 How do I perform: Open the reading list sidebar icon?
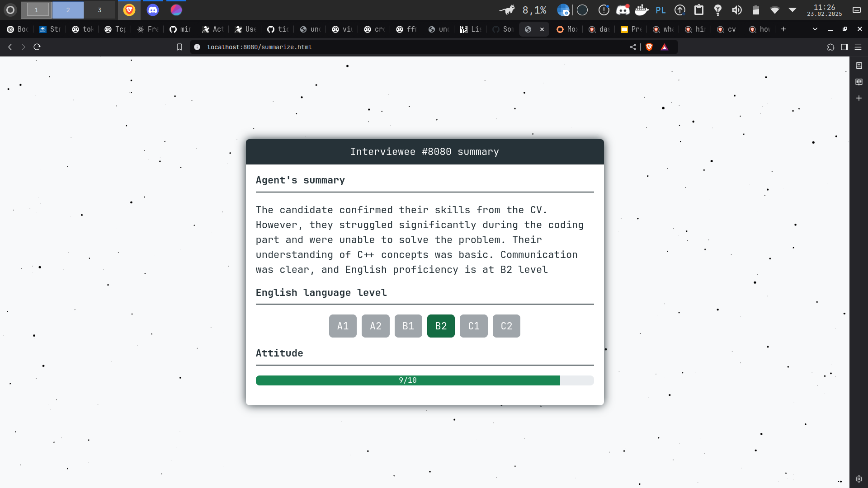pyautogui.click(x=859, y=82)
